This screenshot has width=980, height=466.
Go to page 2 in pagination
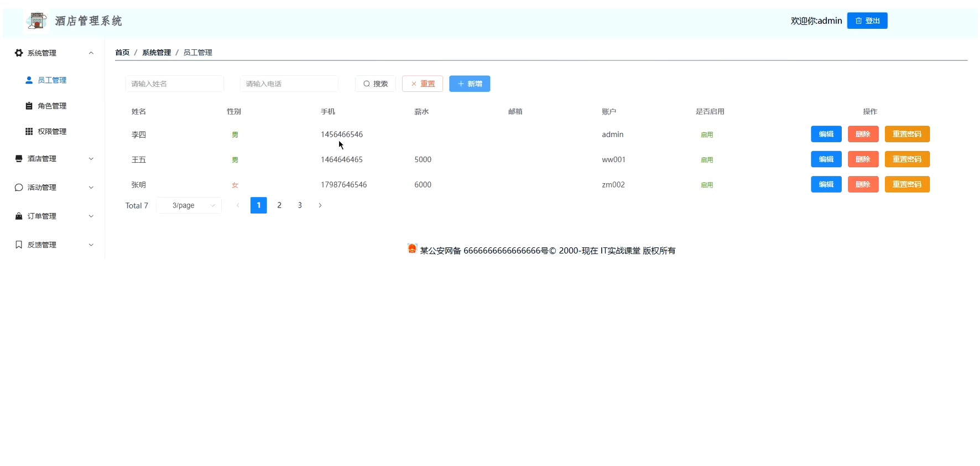point(279,205)
